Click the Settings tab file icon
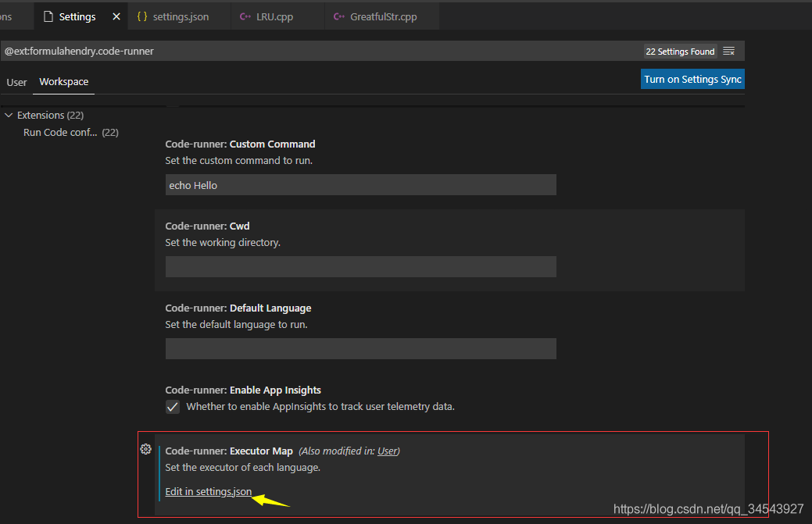812x524 pixels. tap(48, 16)
